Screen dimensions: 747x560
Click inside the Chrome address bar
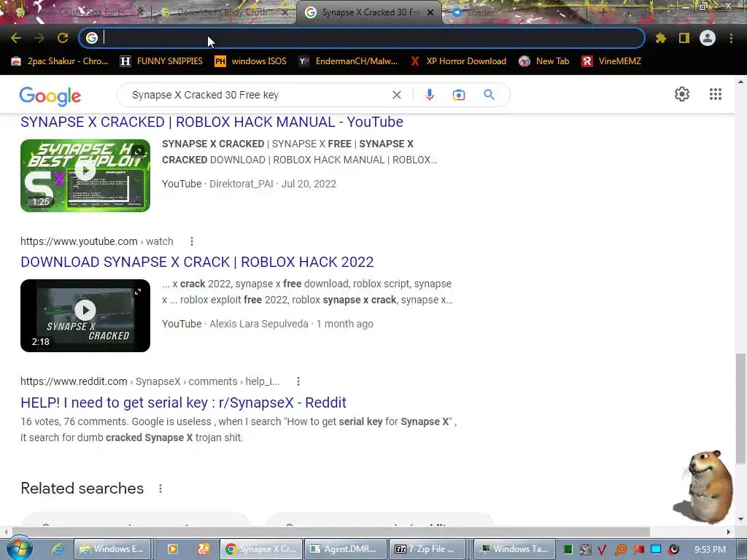(362, 38)
